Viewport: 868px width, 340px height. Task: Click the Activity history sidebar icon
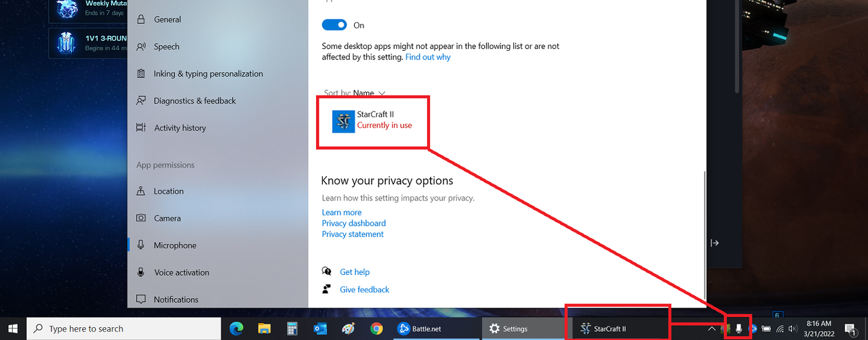(x=140, y=128)
